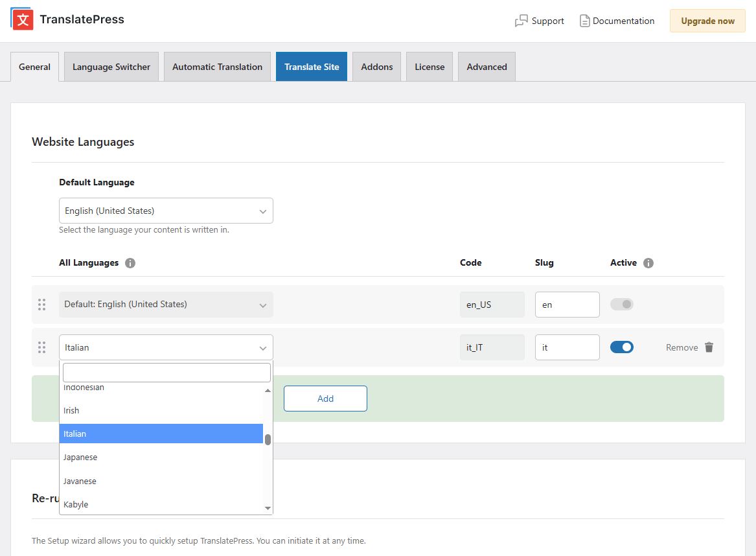Click the disabled Active toggle for English
Screen dimensions: 756x556
click(621, 304)
